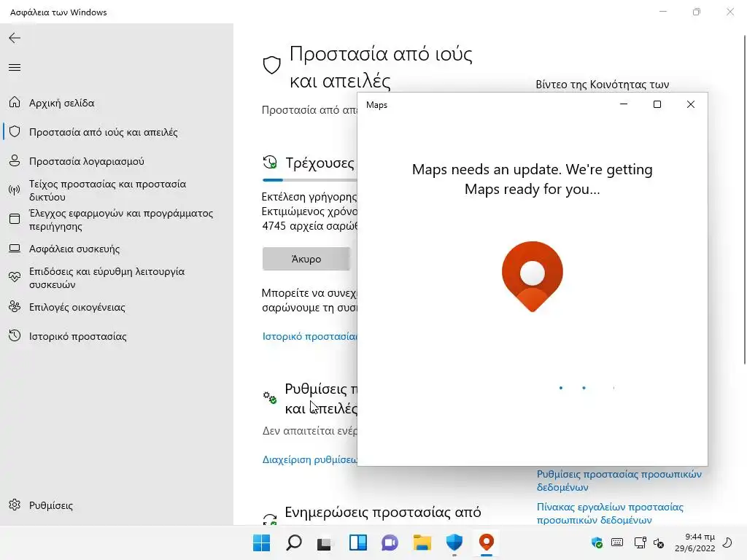Click the Windows Security tray icon
Screen dimensions: 747x560
point(597,542)
